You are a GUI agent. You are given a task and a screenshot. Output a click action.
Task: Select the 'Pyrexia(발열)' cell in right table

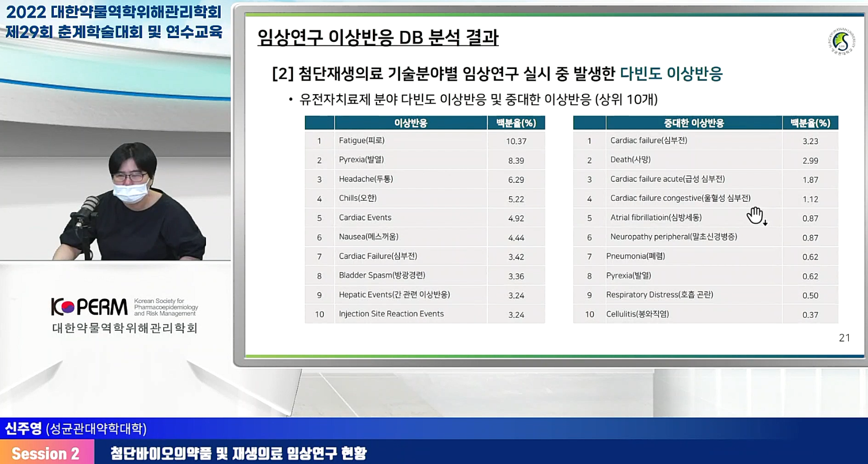tap(694, 276)
